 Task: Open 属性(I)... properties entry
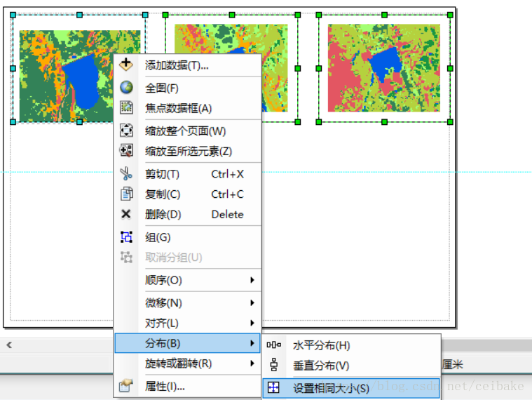(188, 386)
